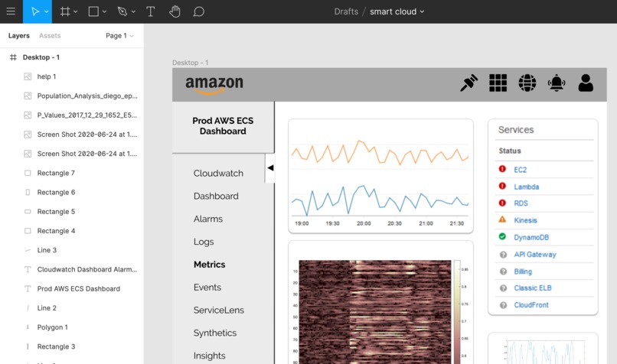Select the Pen tool
This screenshot has width=617, height=364.
122,11
